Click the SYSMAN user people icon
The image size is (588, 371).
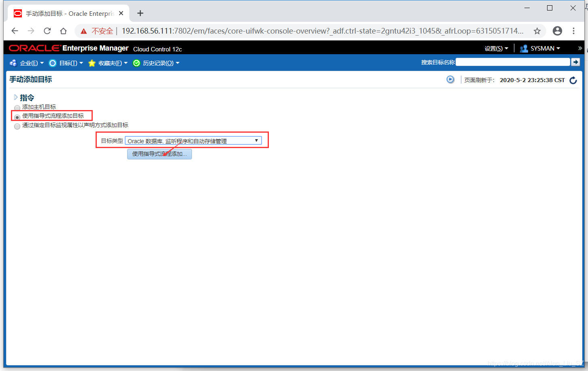(524, 49)
